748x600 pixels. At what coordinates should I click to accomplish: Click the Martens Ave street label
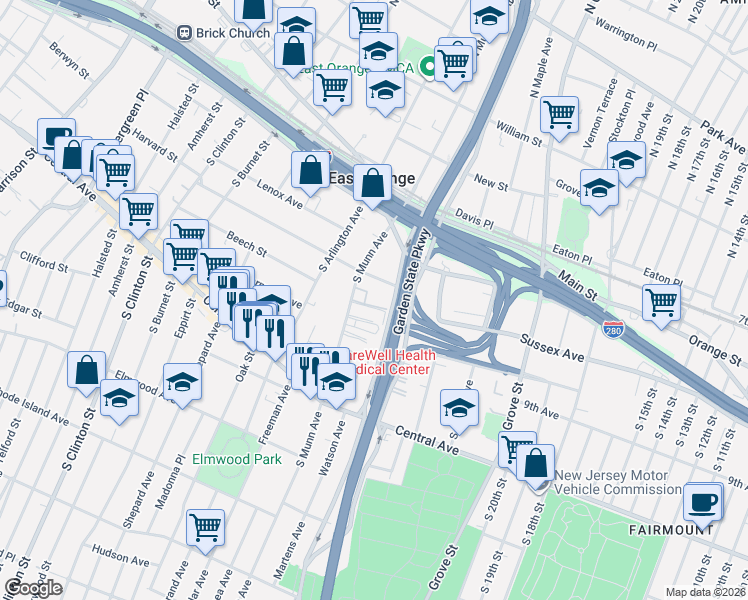point(290,551)
